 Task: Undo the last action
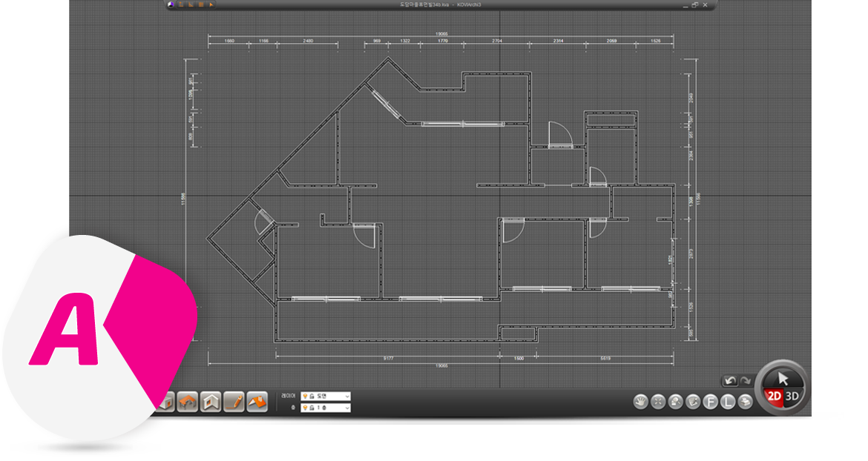pos(731,381)
